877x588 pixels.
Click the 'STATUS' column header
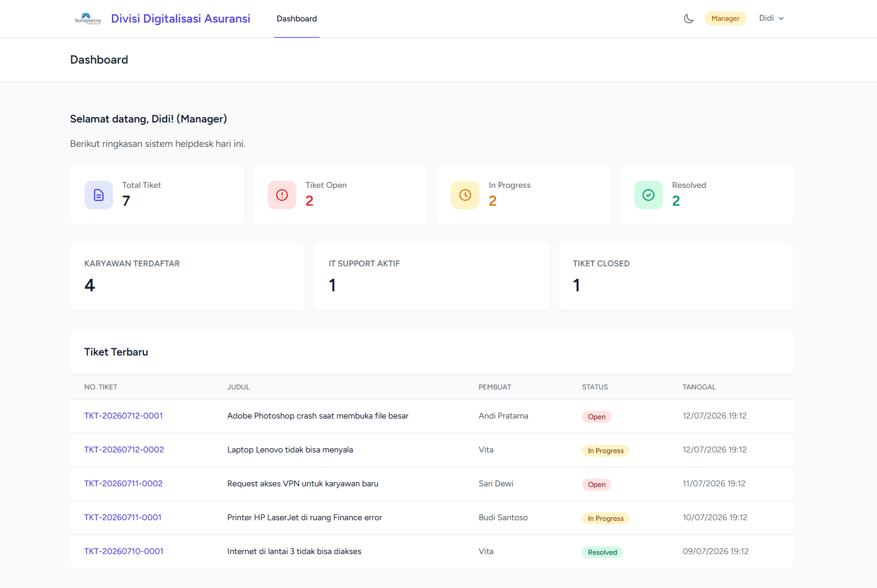595,387
